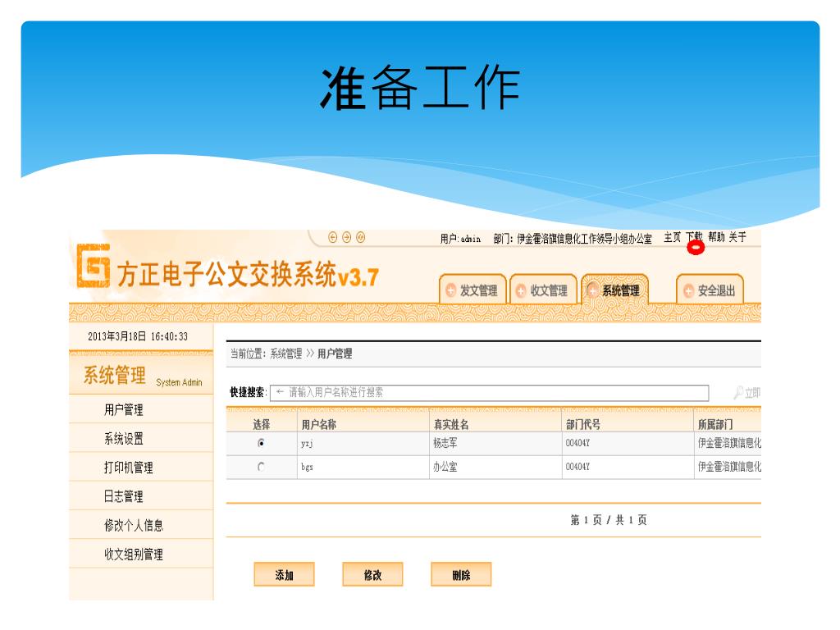Click the 下载 link

click(x=694, y=237)
